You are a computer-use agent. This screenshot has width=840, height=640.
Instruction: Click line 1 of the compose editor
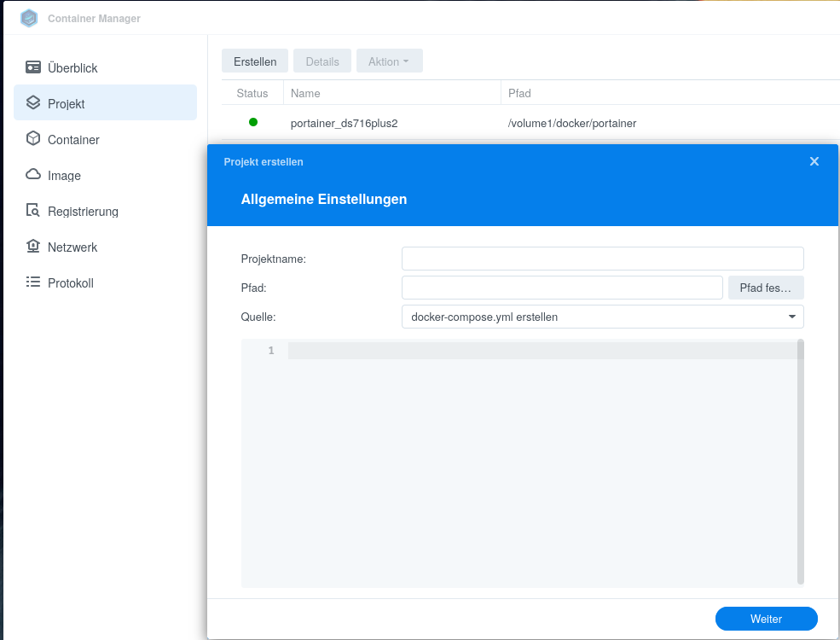point(542,351)
